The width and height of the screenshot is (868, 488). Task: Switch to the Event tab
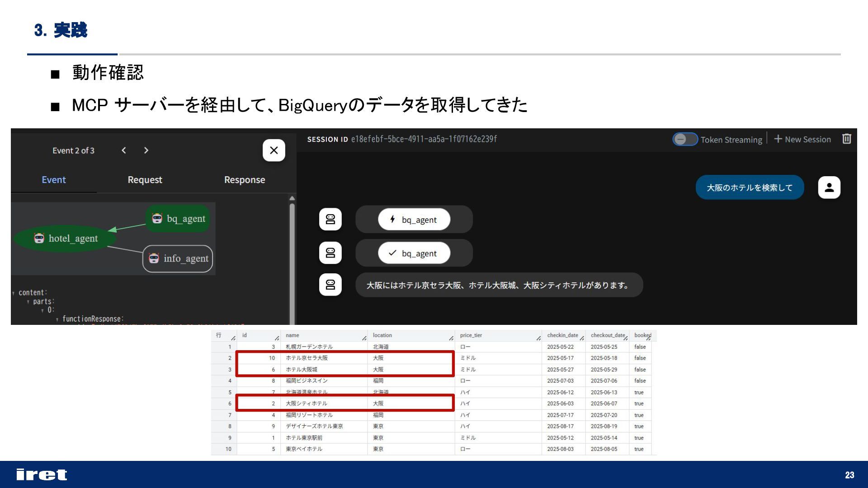click(x=54, y=180)
